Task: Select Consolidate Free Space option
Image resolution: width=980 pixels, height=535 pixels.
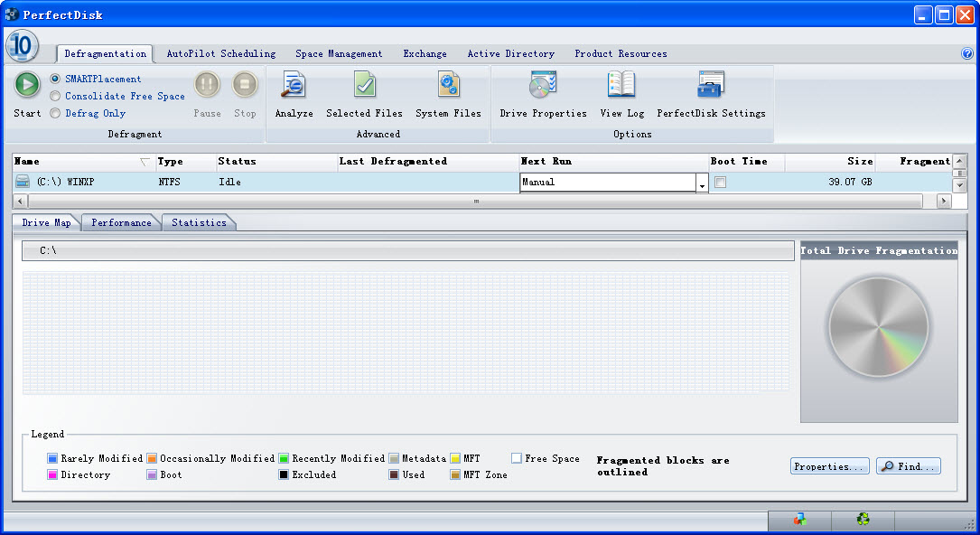Action: [x=56, y=96]
